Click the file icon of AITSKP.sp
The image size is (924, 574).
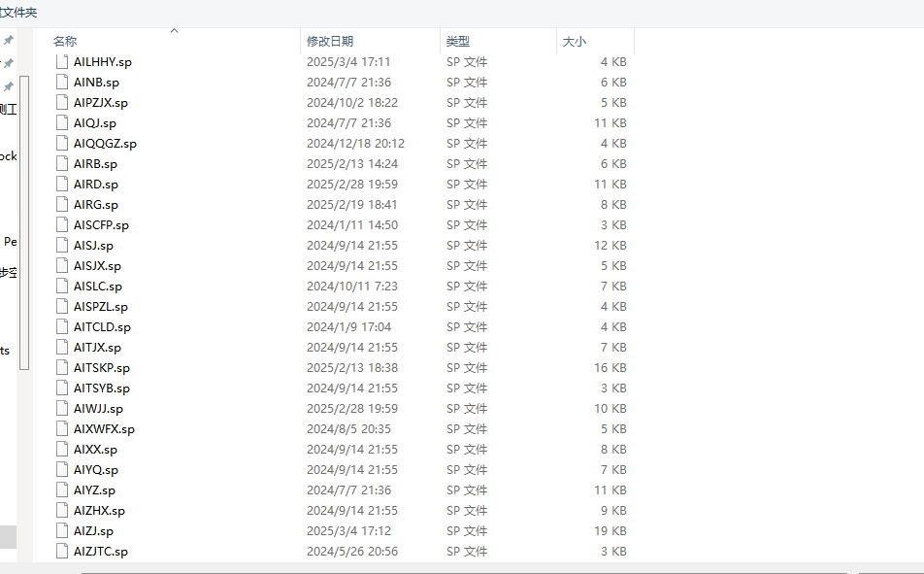[62, 367]
